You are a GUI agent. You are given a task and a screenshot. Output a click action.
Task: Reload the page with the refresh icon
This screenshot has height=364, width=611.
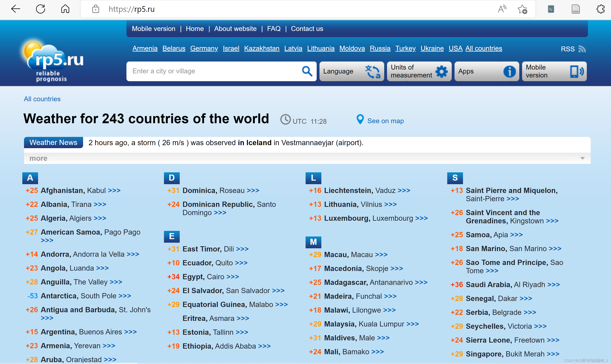point(41,9)
